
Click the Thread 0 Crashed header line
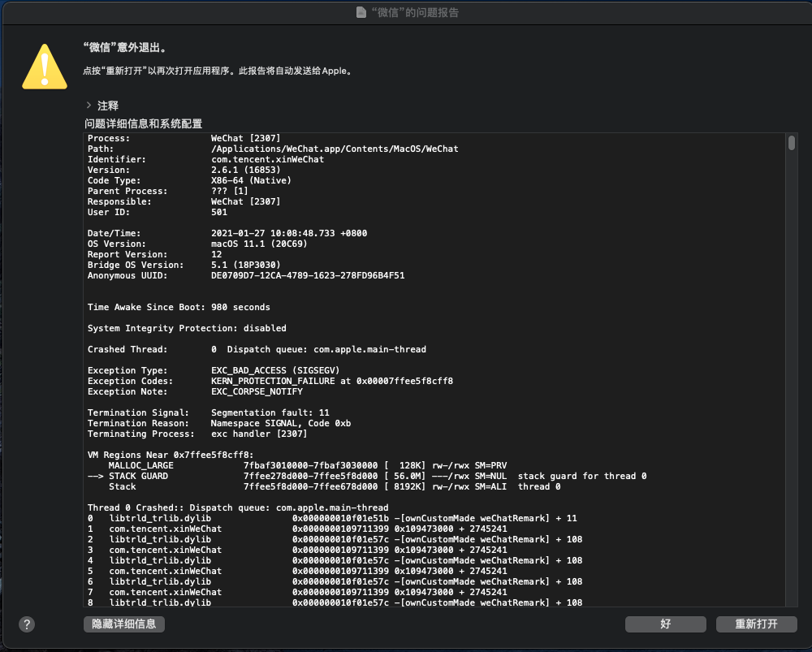click(238, 508)
